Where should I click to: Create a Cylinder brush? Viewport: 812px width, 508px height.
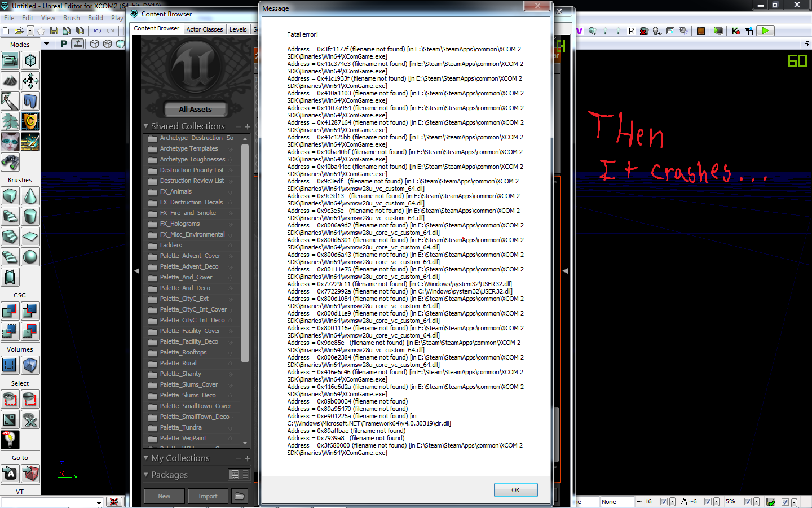pos(30,216)
